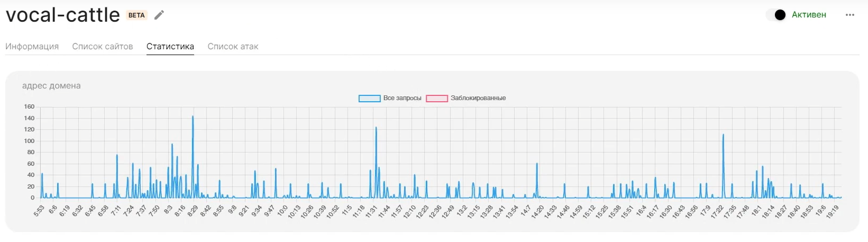
Task: Click the vocal-cattle title text
Action: (63, 15)
